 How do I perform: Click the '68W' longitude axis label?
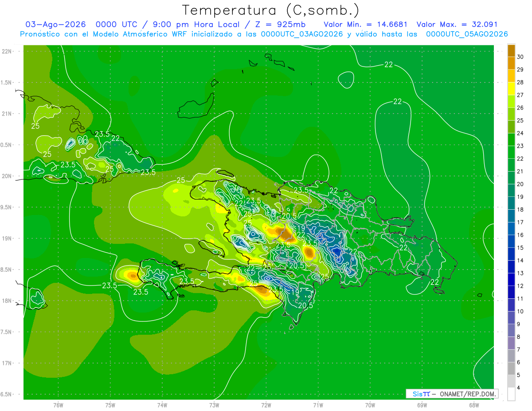(474, 405)
